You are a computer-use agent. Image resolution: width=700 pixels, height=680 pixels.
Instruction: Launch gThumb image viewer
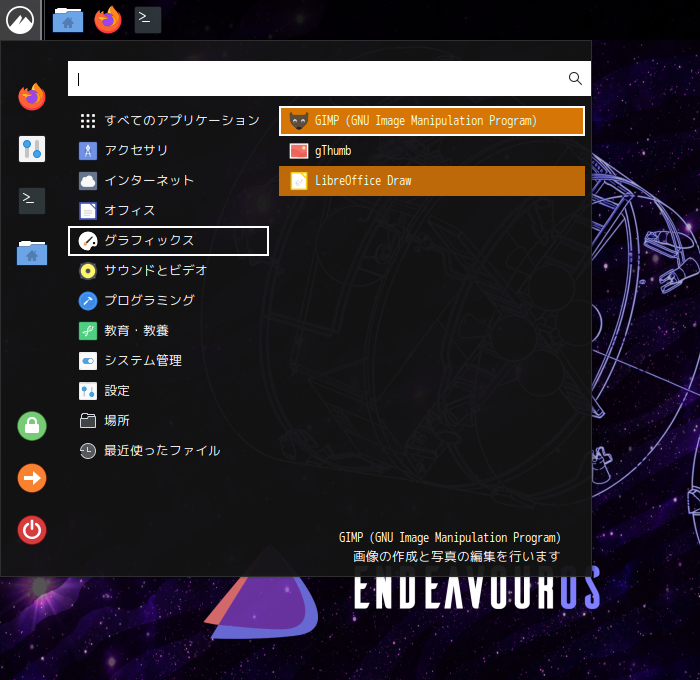pos(432,151)
